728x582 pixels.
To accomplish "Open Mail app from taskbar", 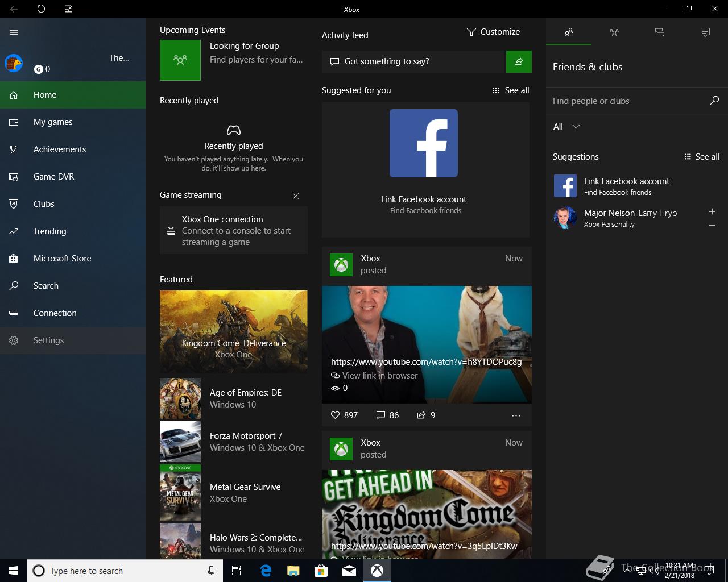I will click(x=349, y=571).
